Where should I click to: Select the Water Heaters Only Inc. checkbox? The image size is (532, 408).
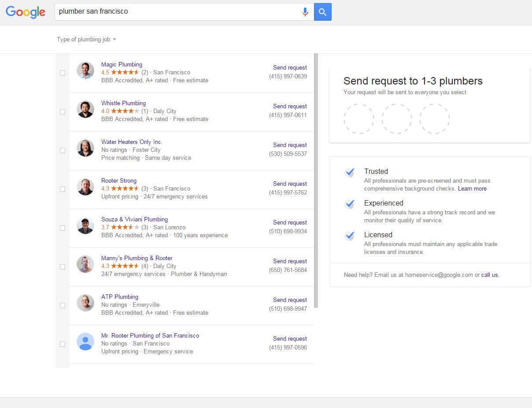(x=63, y=151)
